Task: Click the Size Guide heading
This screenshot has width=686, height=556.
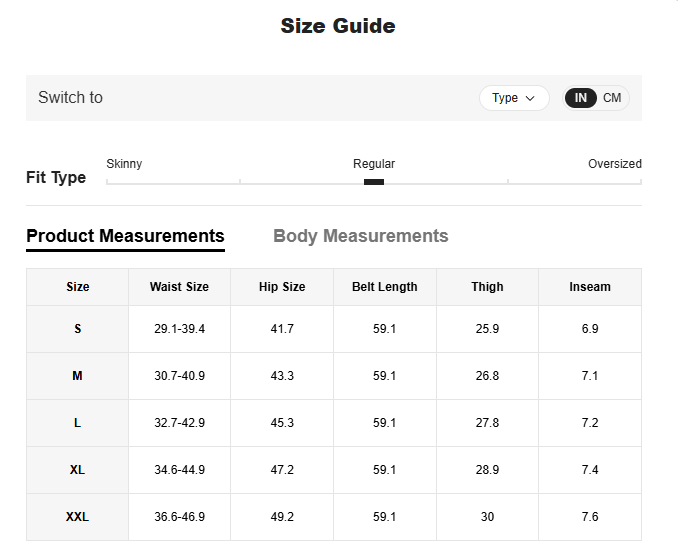Action: [x=338, y=26]
